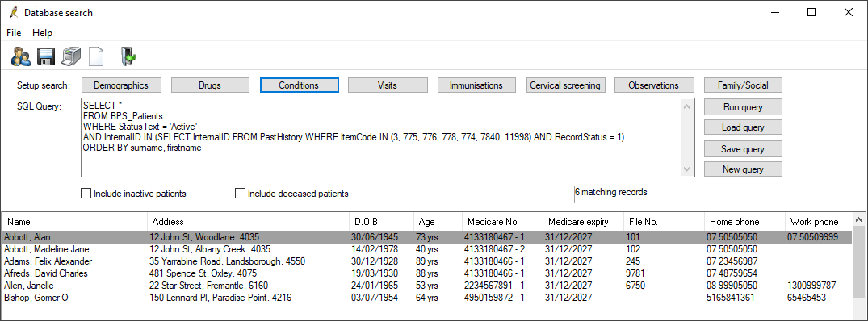Sort results by Address column header
This screenshot has height=321, width=868.
click(247, 222)
